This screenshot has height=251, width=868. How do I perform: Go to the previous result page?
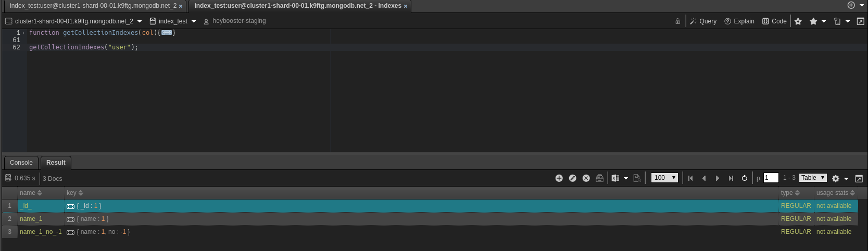pyautogui.click(x=704, y=178)
